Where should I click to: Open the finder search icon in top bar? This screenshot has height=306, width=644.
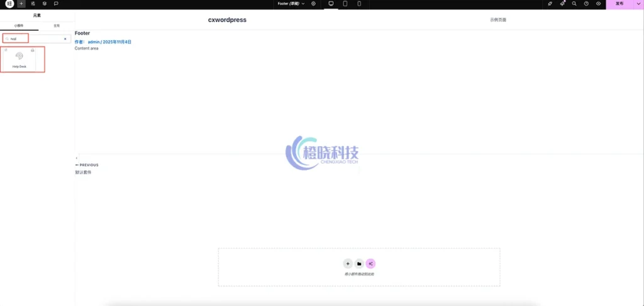[x=574, y=4]
